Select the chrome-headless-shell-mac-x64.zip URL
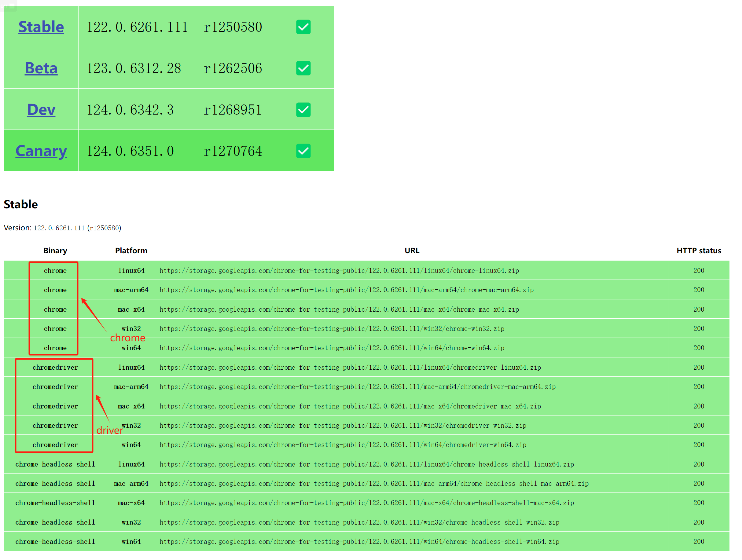This screenshot has width=742, height=560. point(367,503)
